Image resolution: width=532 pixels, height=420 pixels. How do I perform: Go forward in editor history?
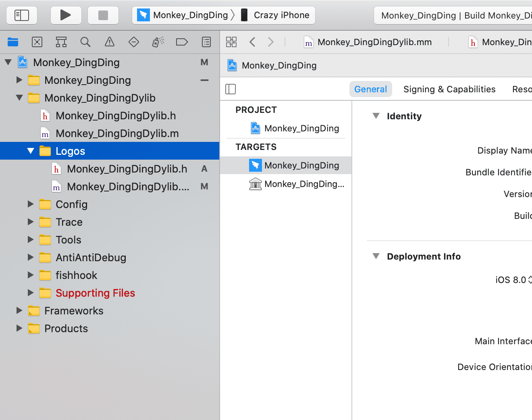point(271,42)
